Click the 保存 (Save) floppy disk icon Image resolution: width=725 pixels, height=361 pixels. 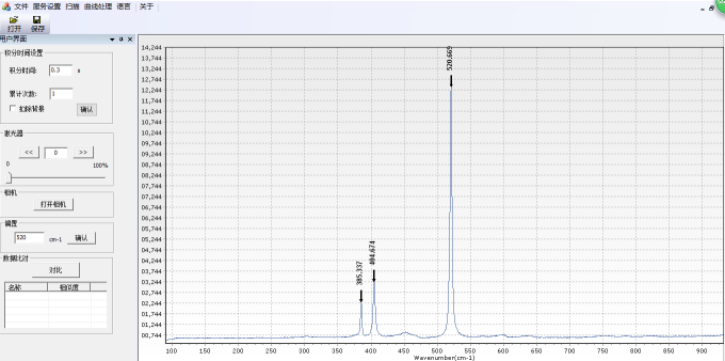[x=37, y=20]
